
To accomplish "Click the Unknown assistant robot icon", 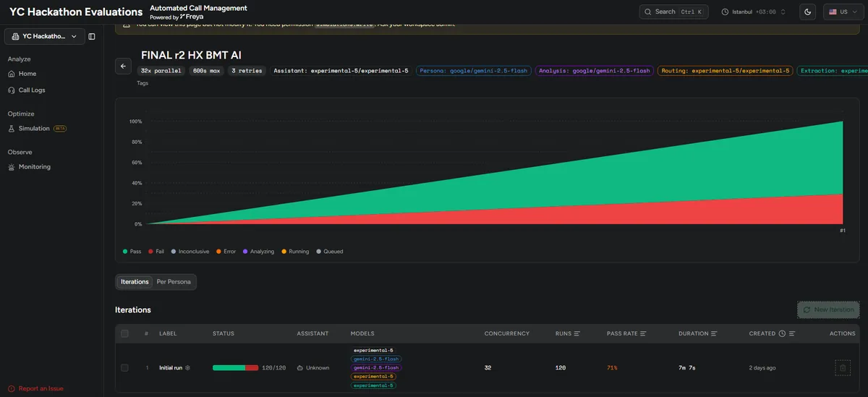I will 299,368.
